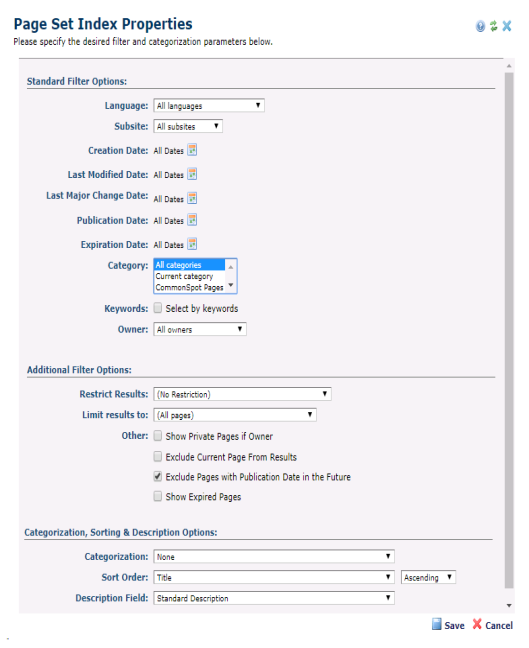The width and height of the screenshot is (529, 648).
Task: Click the Save button
Action: tap(448, 625)
